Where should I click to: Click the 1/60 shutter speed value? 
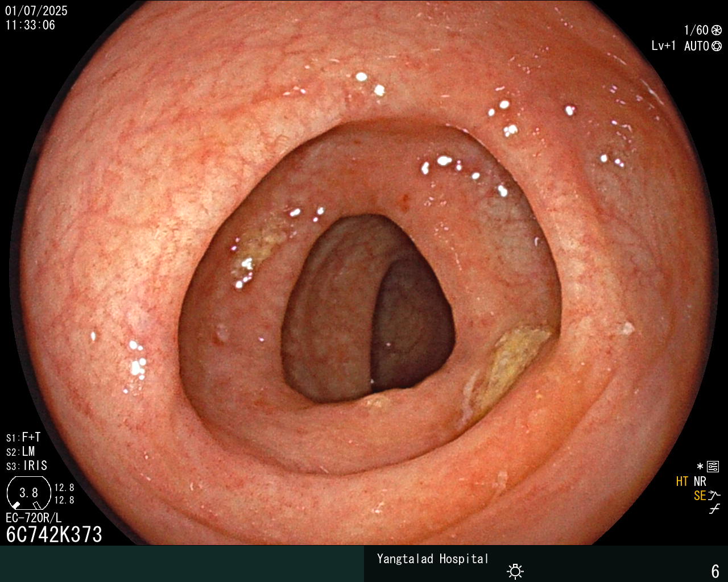pyautogui.click(x=696, y=31)
